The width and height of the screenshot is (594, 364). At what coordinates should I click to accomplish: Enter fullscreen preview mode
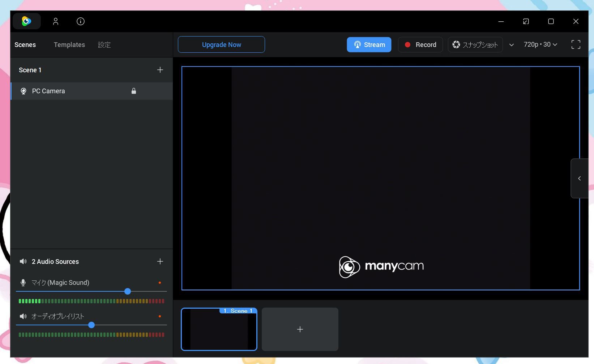click(x=576, y=44)
